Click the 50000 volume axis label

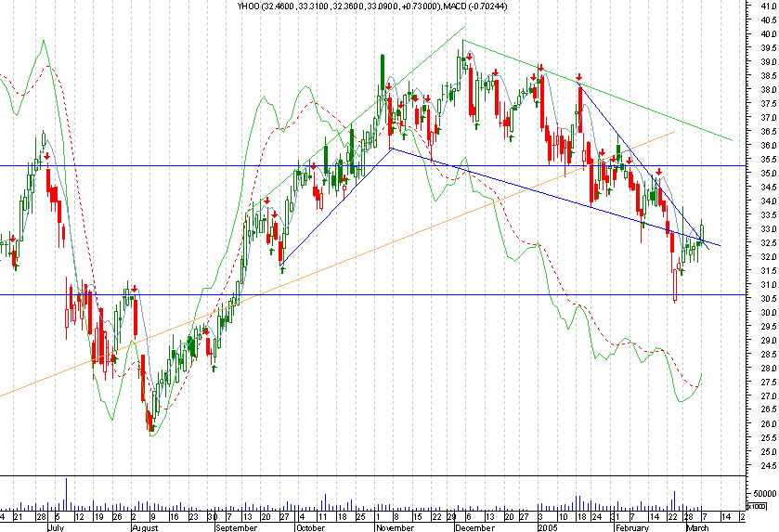pos(765,493)
